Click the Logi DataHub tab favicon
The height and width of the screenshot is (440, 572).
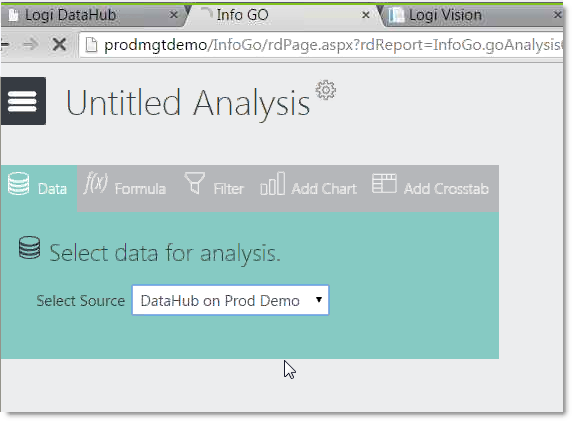13,15
